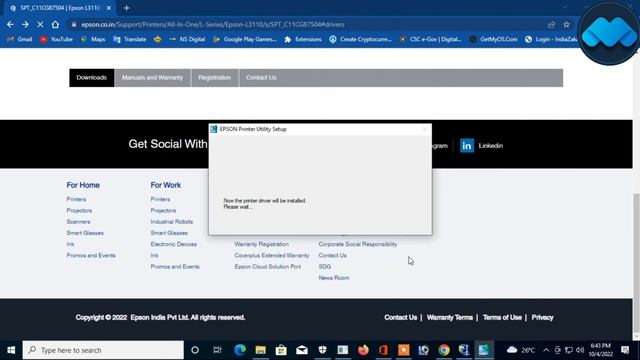Viewport: 640px width, 360px height.
Task: Open Smart Glasses under For Home
Action: [85, 233]
